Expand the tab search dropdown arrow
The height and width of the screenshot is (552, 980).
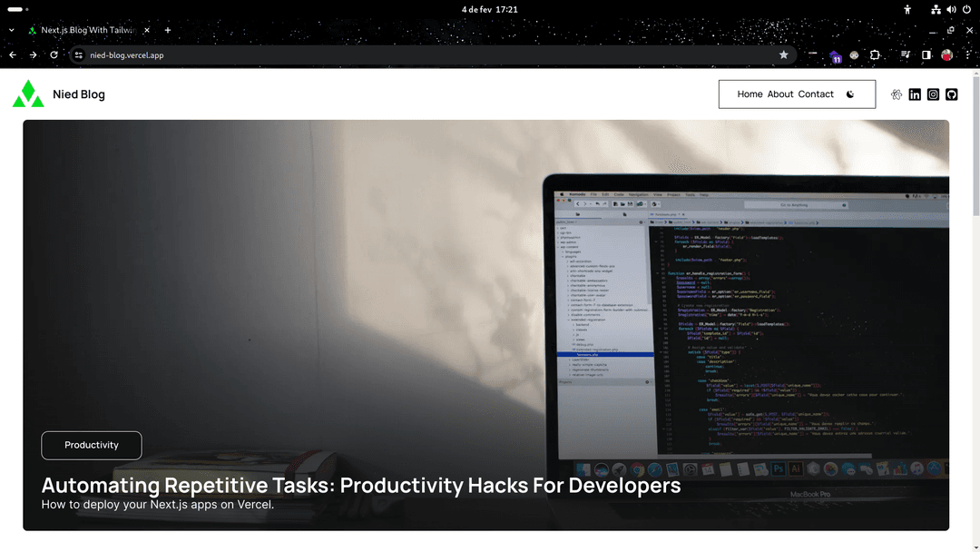[x=12, y=30]
